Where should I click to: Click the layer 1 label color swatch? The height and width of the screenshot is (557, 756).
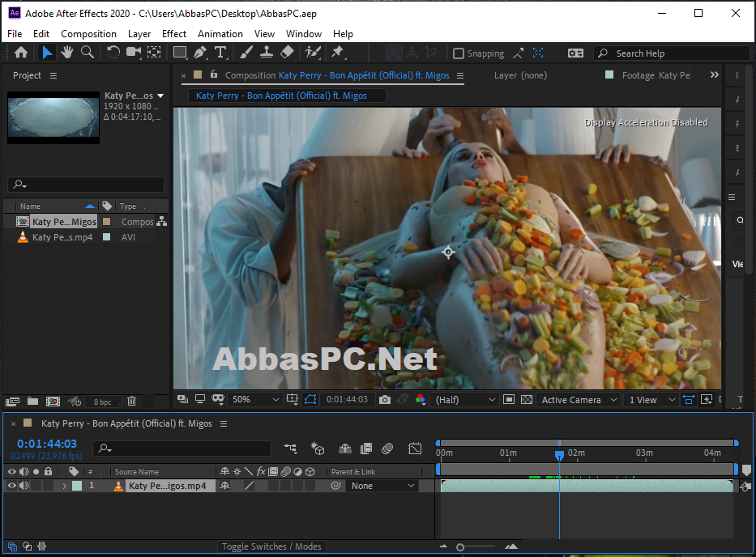tap(77, 486)
